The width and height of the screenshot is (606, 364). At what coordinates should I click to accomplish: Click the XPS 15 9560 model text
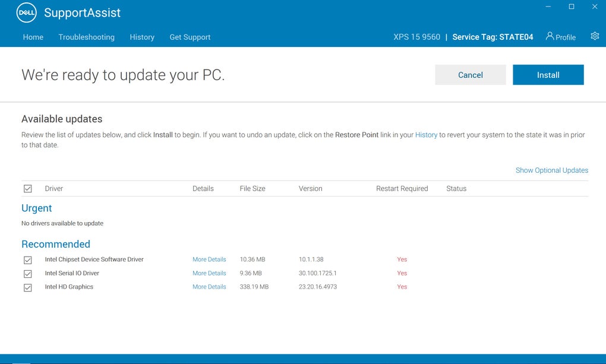point(416,37)
